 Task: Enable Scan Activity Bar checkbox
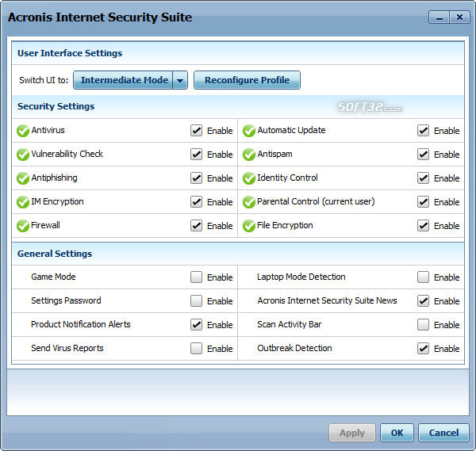point(423,324)
